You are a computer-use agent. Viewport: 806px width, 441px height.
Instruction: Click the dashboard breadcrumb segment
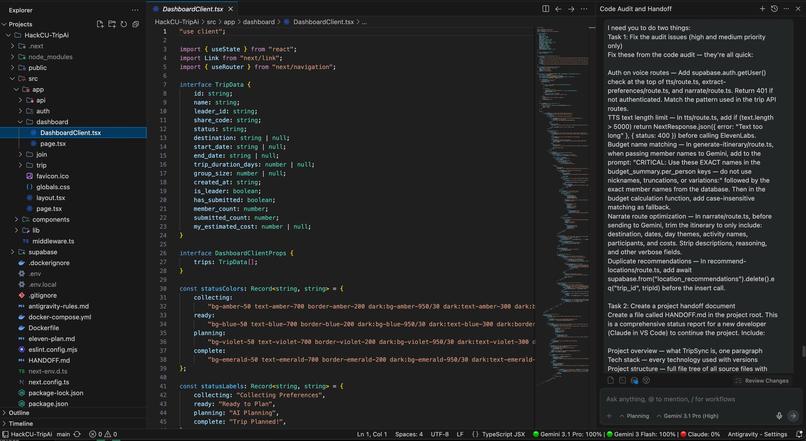tap(259, 22)
